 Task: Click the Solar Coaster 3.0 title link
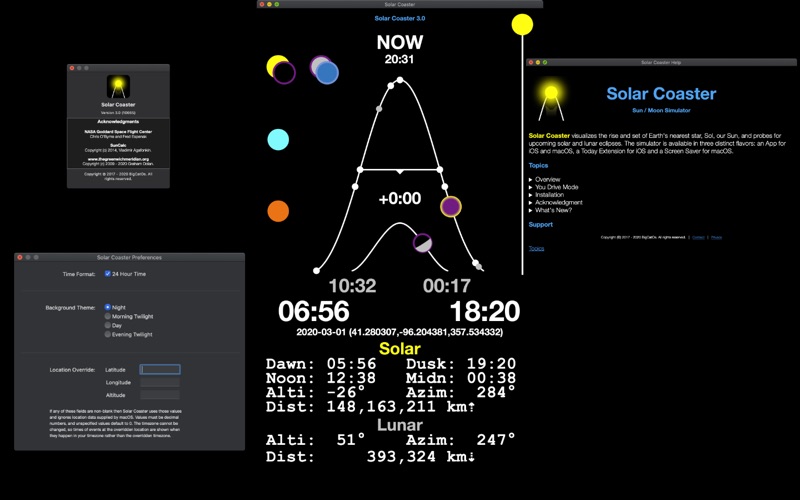399,18
